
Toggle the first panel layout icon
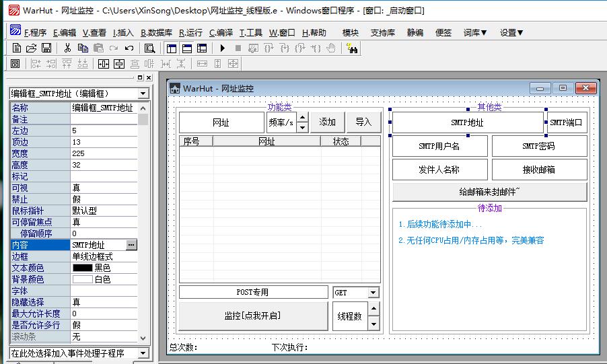172,48
